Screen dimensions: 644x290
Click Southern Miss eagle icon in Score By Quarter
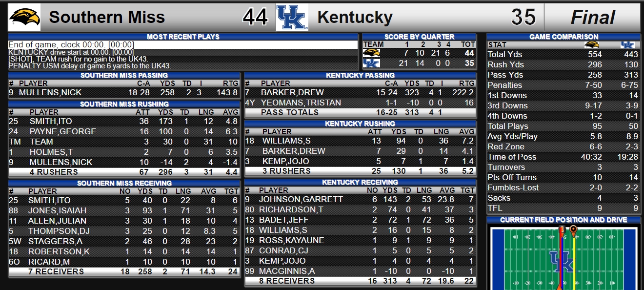click(371, 53)
